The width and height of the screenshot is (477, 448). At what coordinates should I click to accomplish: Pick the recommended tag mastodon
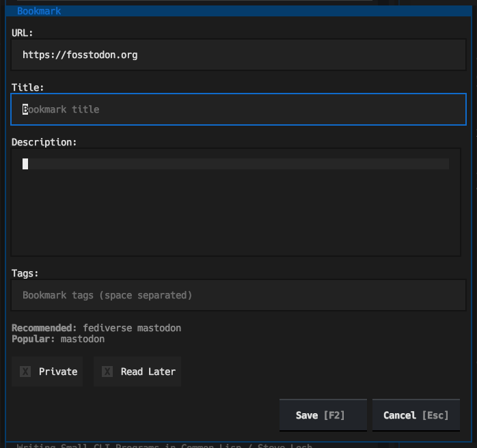(159, 328)
